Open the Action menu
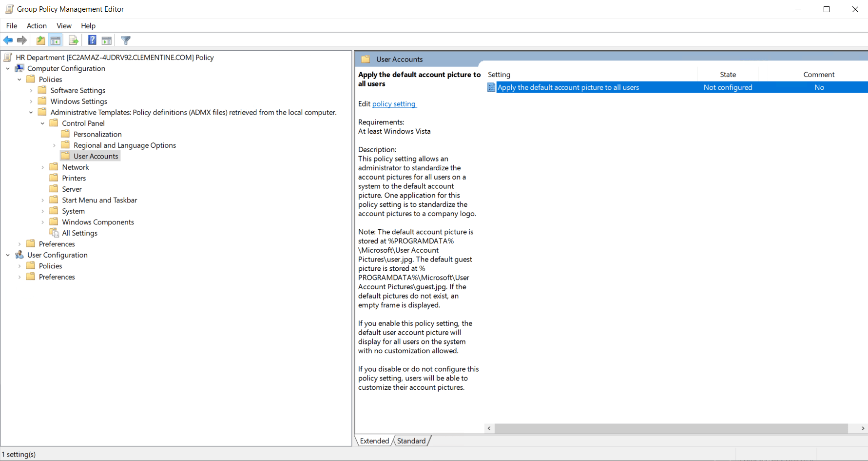This screenshot has width=868, height=461. [37, 26]
